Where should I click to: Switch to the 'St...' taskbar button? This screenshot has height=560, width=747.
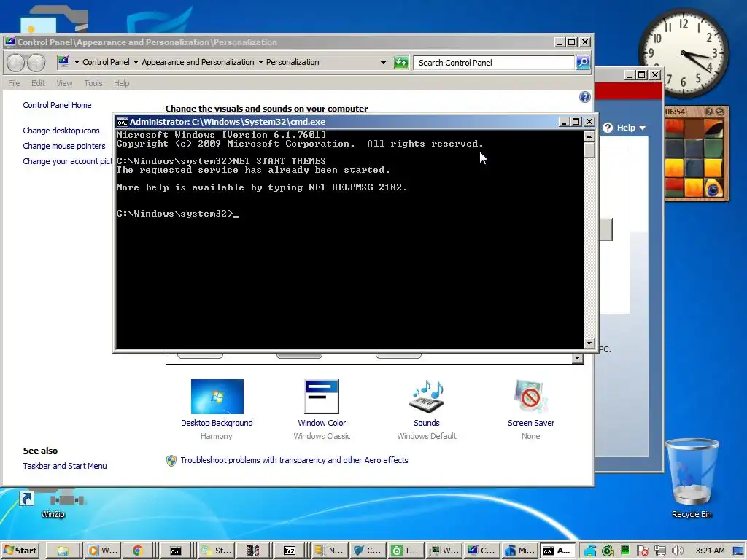tap(216, 551)
